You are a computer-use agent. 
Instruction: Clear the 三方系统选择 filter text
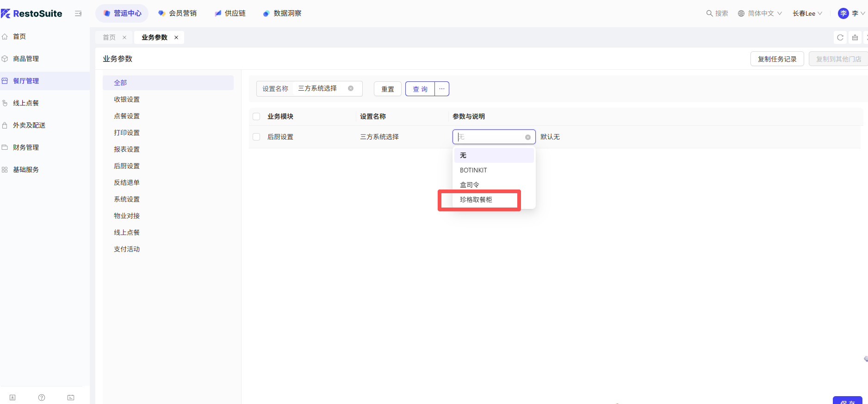point(351,88)
